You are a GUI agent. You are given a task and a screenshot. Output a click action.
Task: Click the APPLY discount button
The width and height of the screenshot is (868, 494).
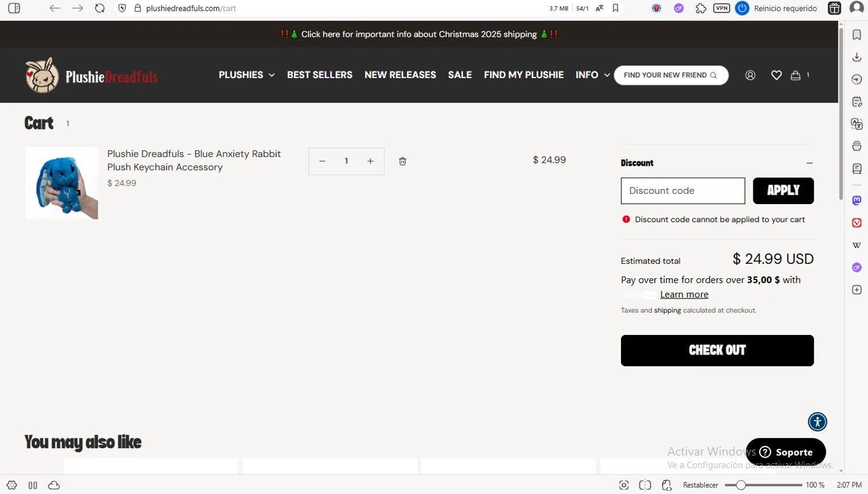783,191
